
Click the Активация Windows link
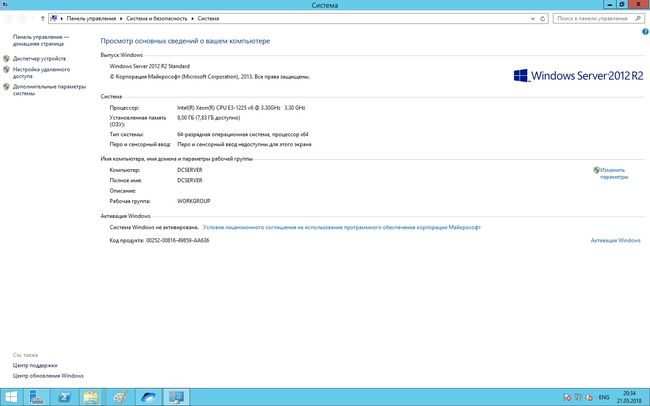coord(616,240)
